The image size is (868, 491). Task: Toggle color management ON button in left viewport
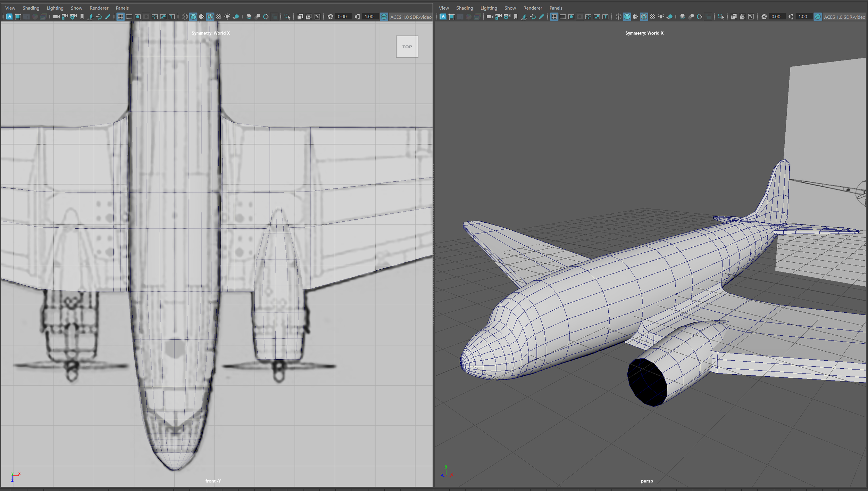[x=384, y=17]
